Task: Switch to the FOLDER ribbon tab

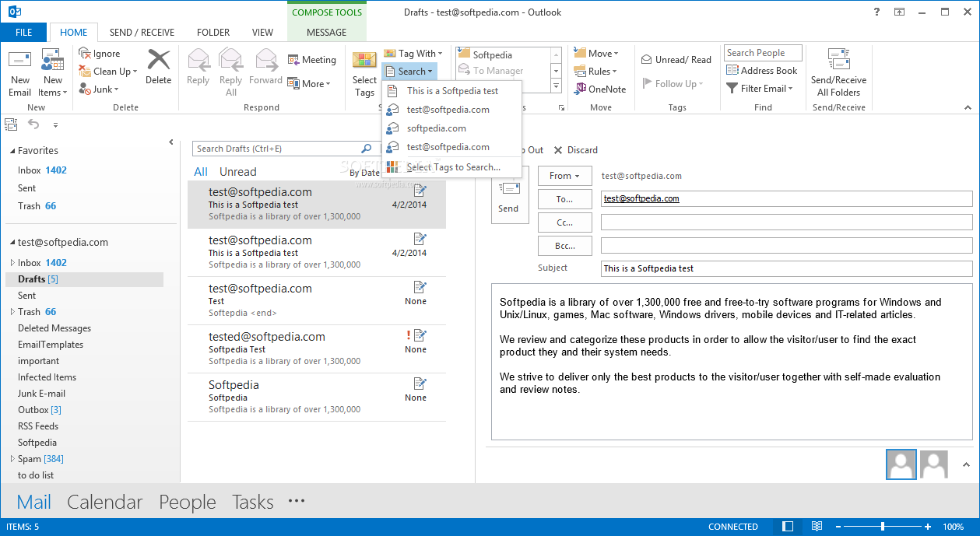Action: pyautogui.click(x=213, y=33)
